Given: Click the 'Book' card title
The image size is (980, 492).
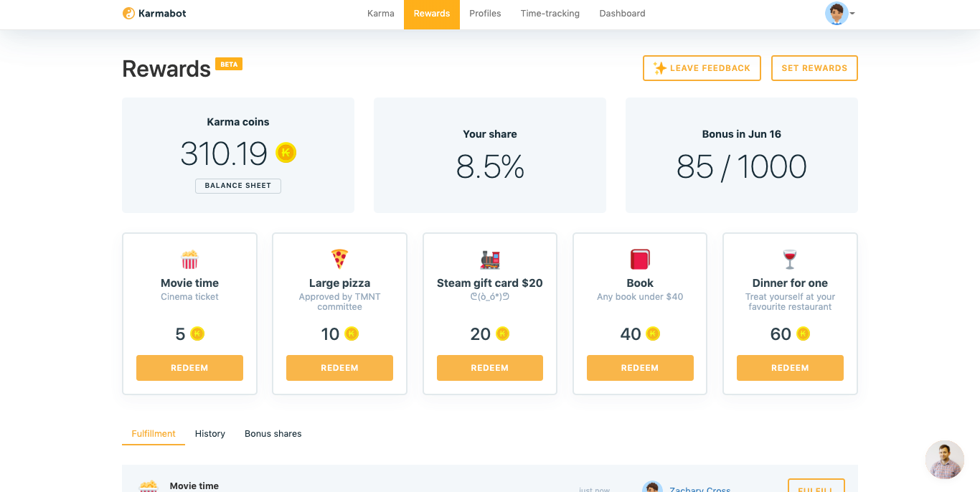Looking at the screenshot, I should coord(640,283).
